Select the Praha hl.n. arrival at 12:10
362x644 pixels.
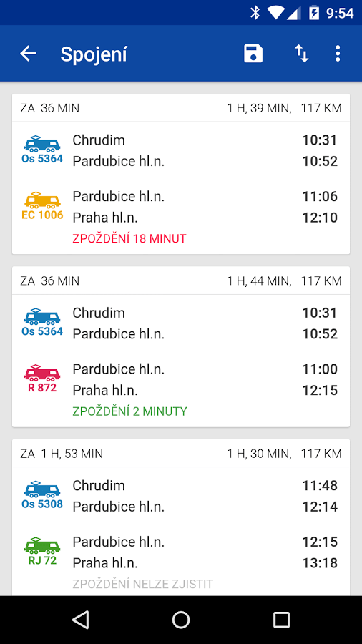[x=205, y=218]
